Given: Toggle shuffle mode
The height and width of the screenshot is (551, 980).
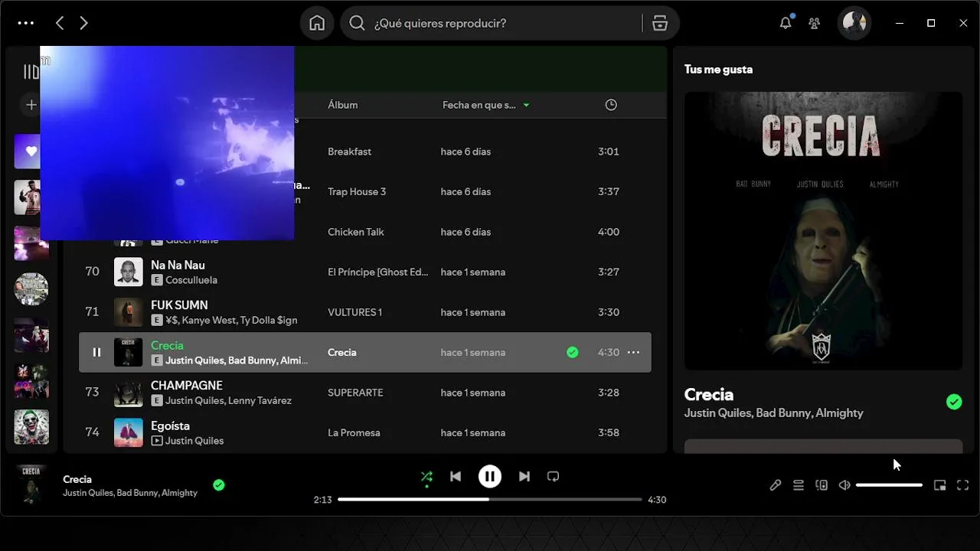Looking at the screenshot, I should coord(426,477).
